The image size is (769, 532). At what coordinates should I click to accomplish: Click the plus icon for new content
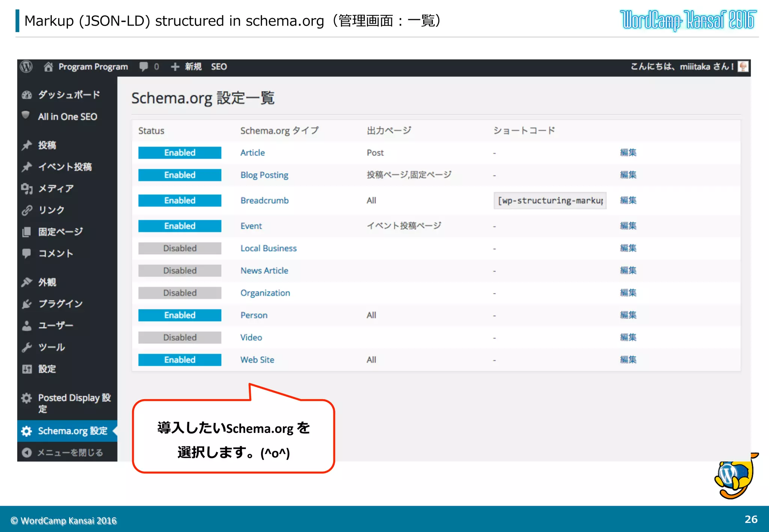175,67
